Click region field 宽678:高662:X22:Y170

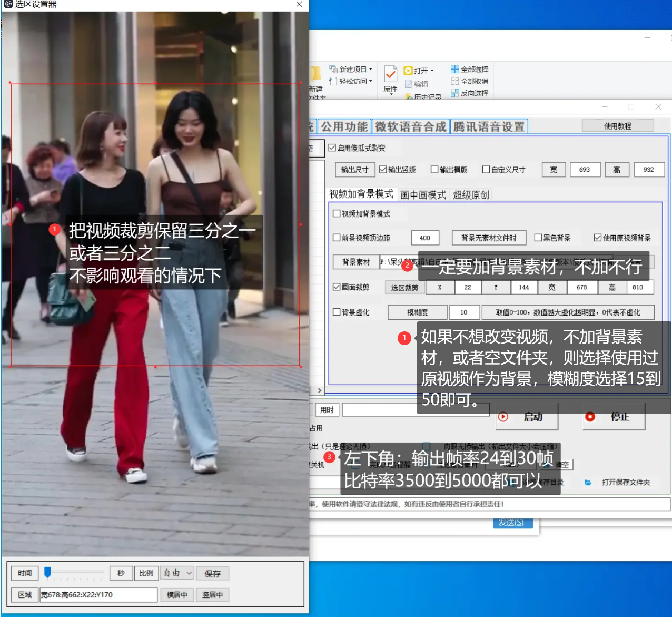tap(98, 595)
